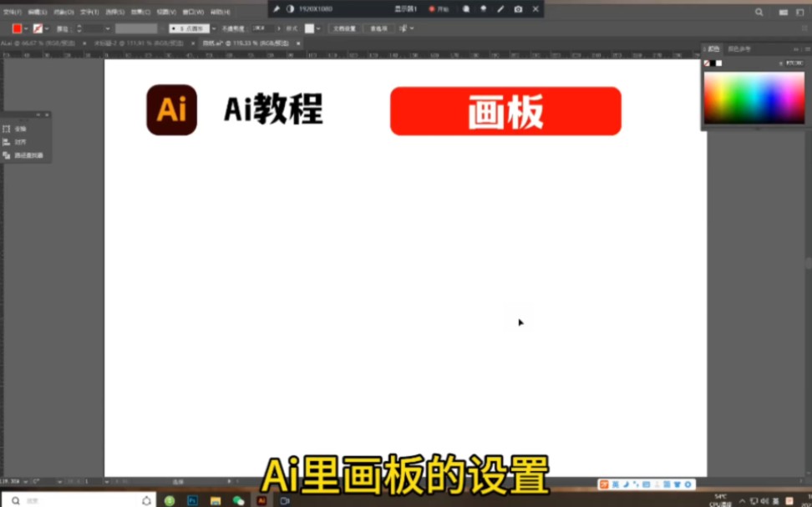Select the white swatch next to 样式
Screen dimensions: 812x507
(310, 28)
